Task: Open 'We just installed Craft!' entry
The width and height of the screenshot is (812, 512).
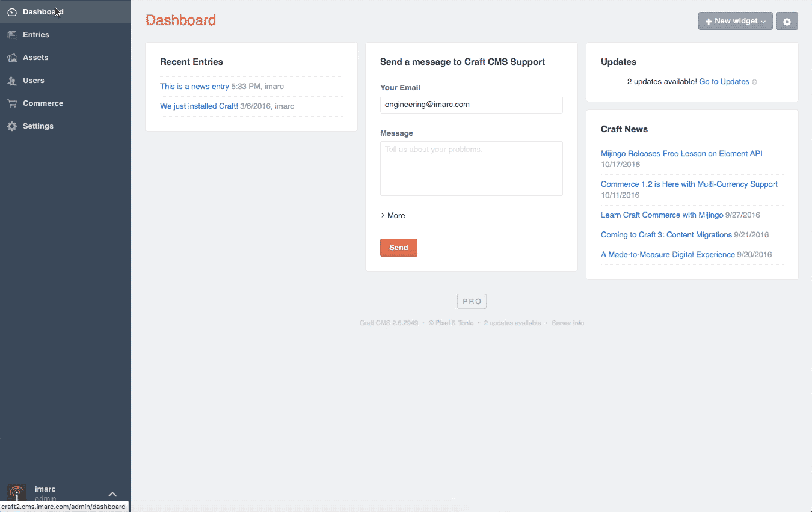Action: (199, 106)
